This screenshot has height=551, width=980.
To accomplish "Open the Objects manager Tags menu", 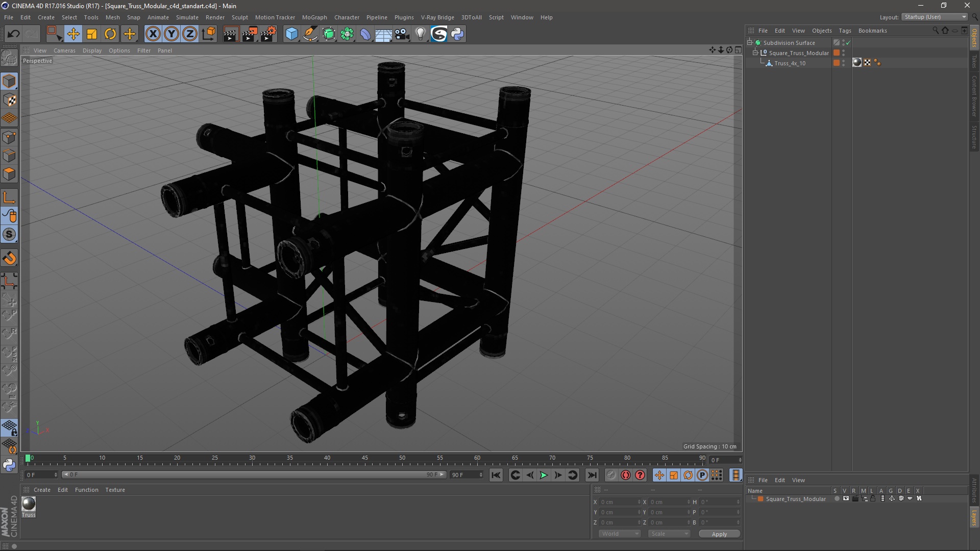I will 845,31.
